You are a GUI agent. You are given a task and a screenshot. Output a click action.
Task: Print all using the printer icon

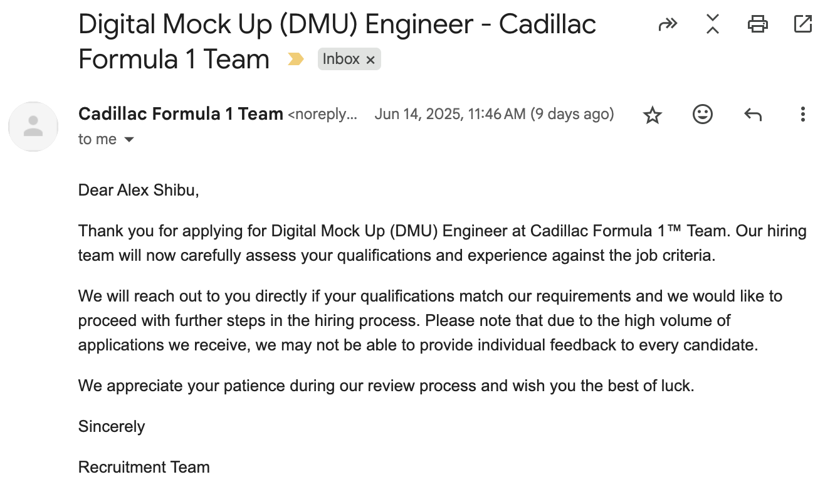coord(757,24)
